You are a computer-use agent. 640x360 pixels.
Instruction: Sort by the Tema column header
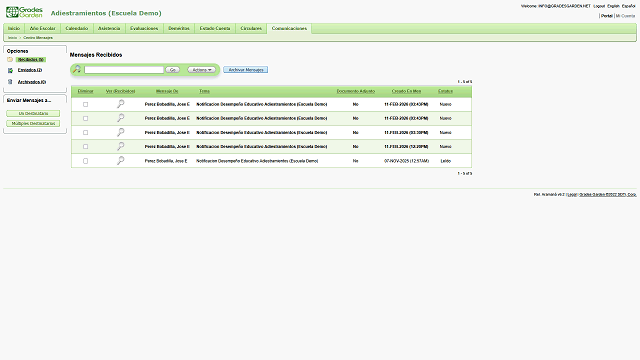204,91
